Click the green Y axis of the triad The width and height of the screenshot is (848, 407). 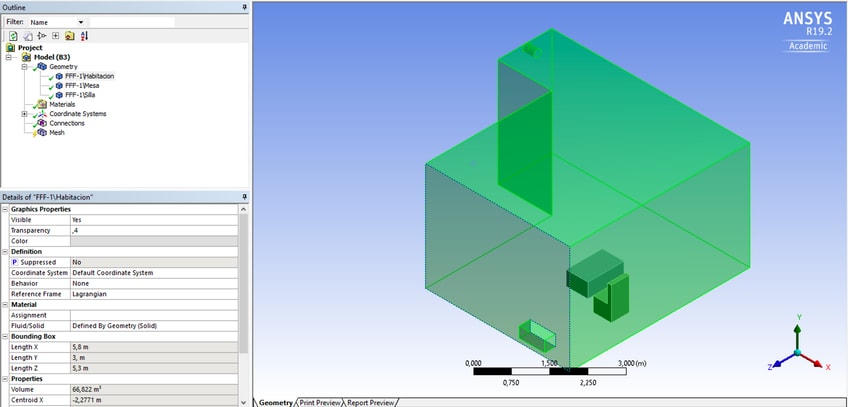pyautogui.click(x=797, y=336)
